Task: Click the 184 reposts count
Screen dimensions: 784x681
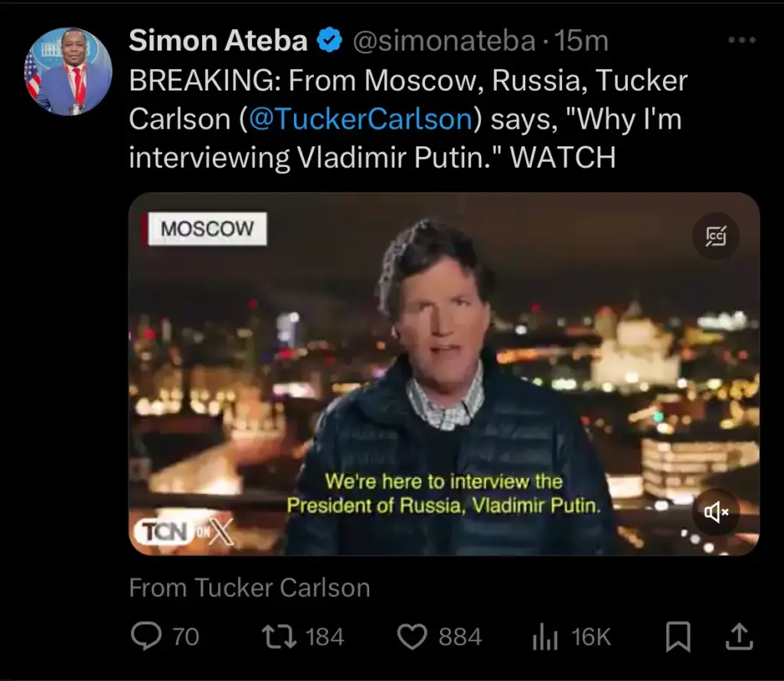Action: pyautogui.click(x=325, y=637)
